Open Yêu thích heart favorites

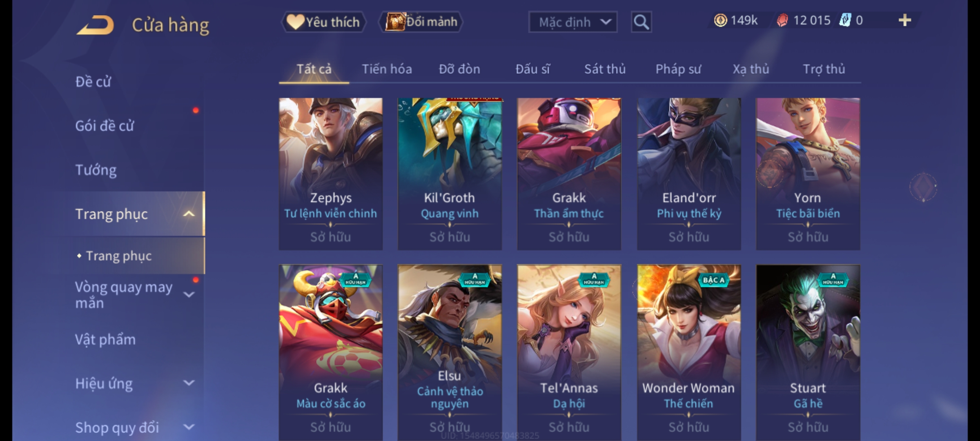click(x=323, y=22)
